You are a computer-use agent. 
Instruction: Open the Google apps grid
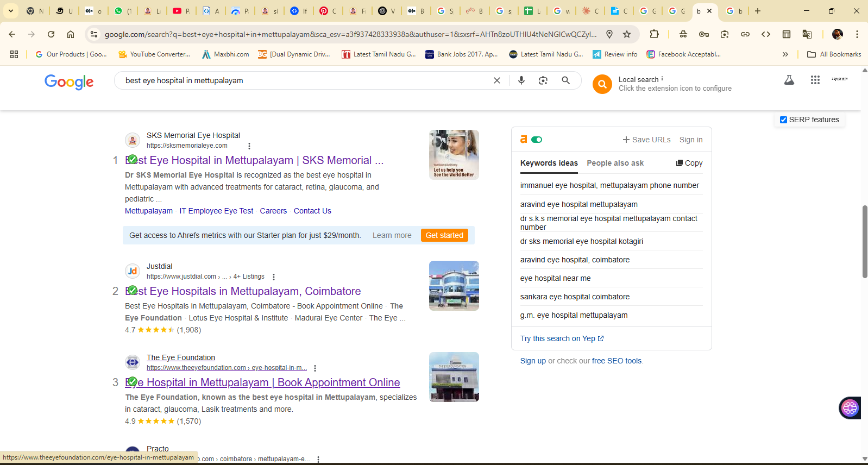click(x=815, y=80)
